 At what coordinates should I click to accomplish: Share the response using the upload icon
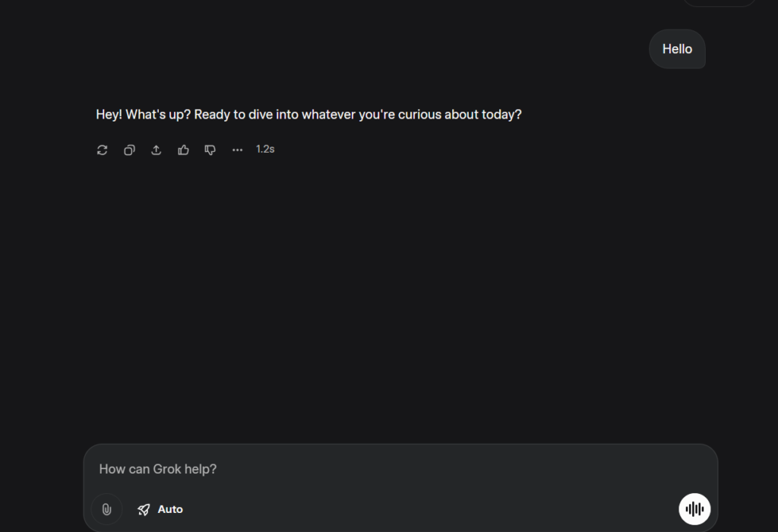click(x=157, y=150)
